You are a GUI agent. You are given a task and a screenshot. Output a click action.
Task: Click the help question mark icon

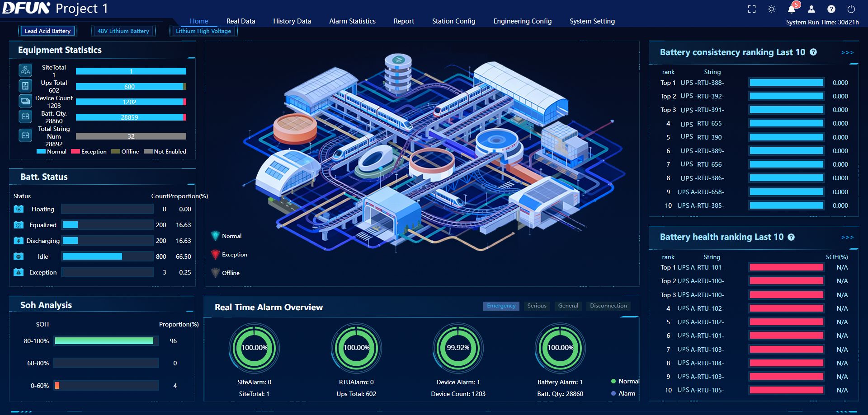click(x=831, y=9)
